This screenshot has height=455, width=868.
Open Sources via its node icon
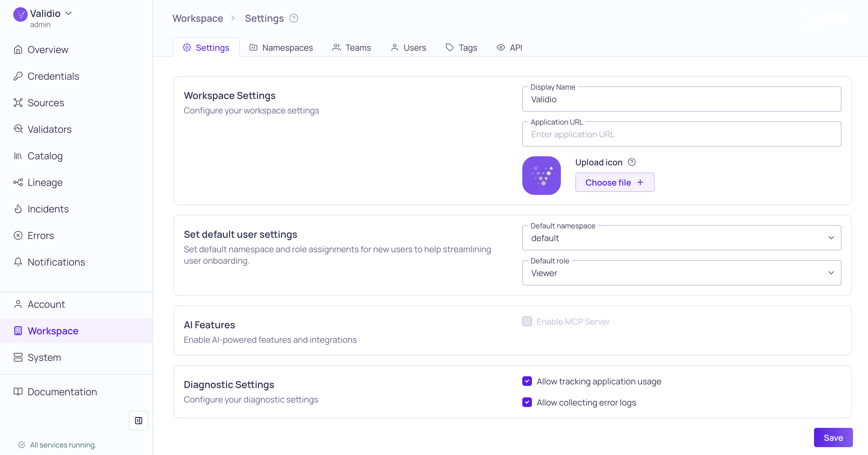click(18, 103)
